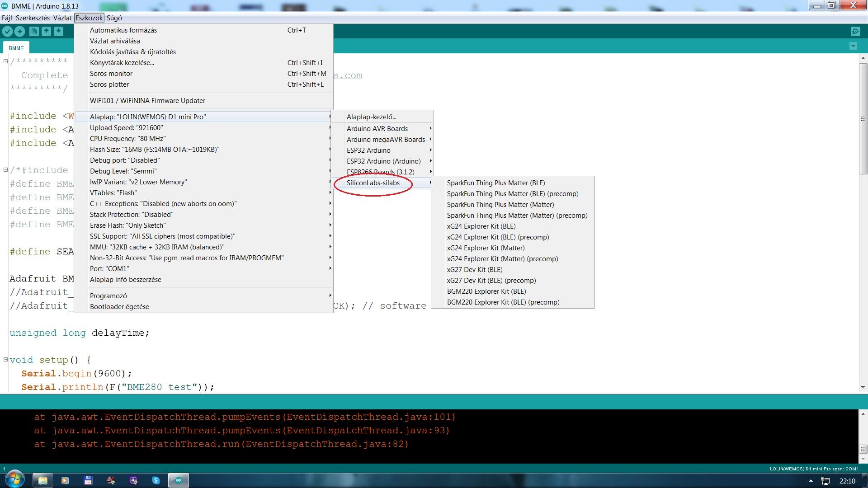Open CPU Frequency 80 MHz submenu
This screenshot has height=488, width=868.
coord(204,138)
